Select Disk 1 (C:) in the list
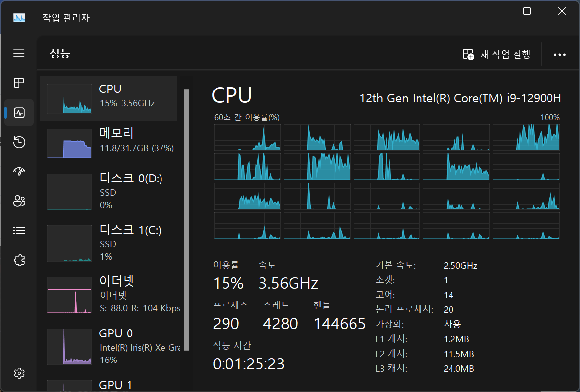Screen dimensions: 580x392 pos(108,242)
